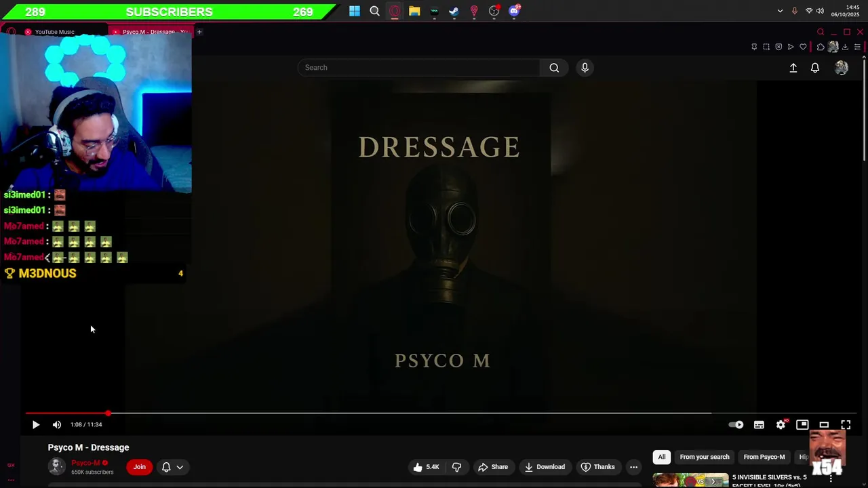Toggle the autoplay switch in player
Image resolution: width=868 pixels, height=488 pixels.
(736, 425)
